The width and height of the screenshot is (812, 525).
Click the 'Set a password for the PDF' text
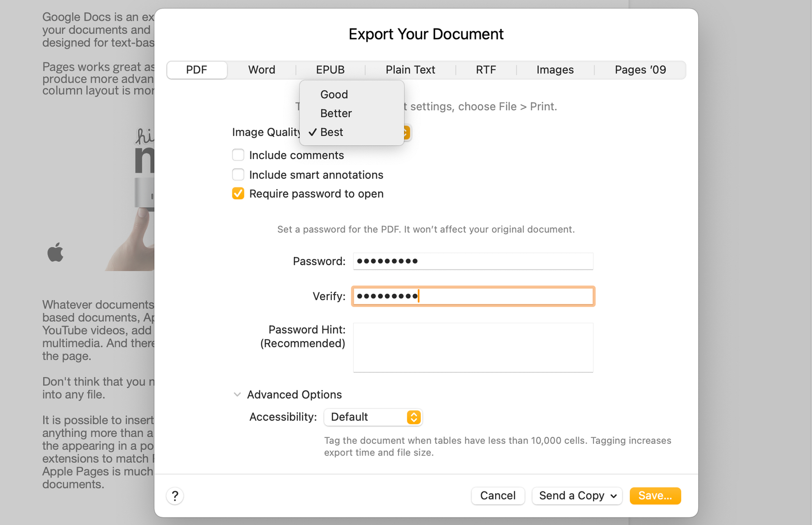(426, 229)
